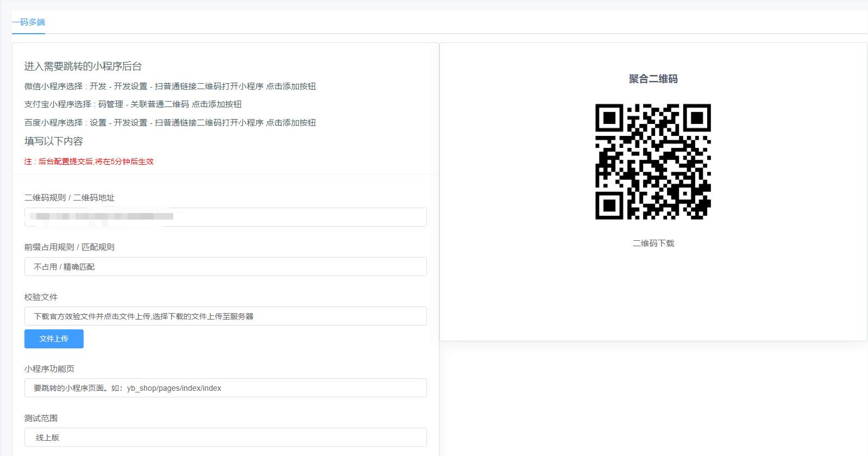Click the 支付宝小程序选择 instruction line

click(133, 104)
